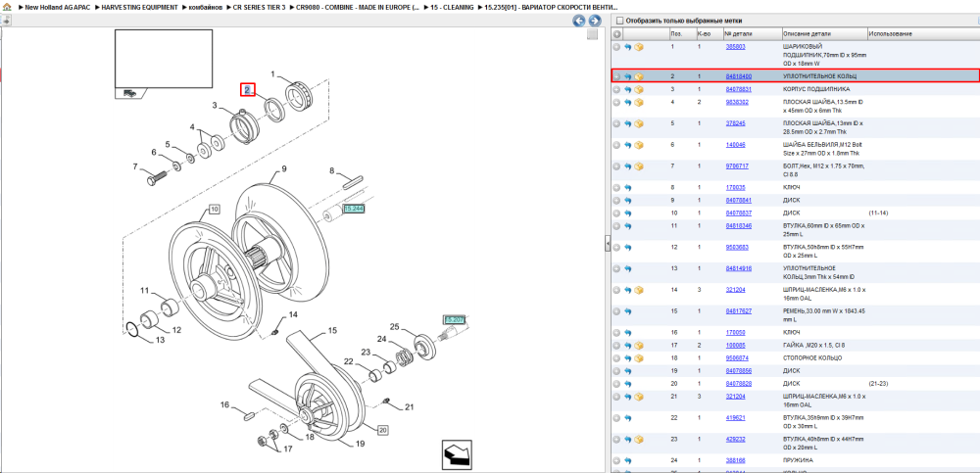The image size is (980, 473).
Task: Click usage value '(21-23)' for row 20
Action: click(x=878, y=383)
